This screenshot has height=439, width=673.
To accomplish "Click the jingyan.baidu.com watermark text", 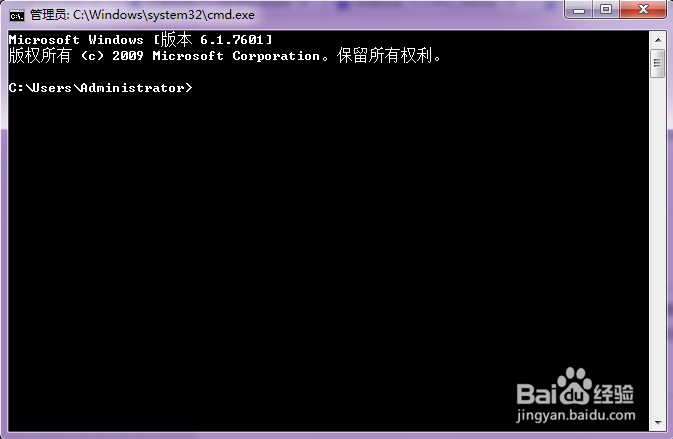I will 576,415.
